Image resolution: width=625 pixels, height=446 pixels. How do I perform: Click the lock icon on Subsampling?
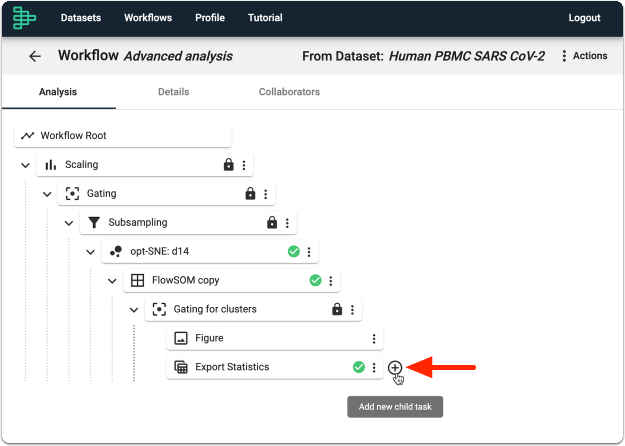[x=272, y=222]
